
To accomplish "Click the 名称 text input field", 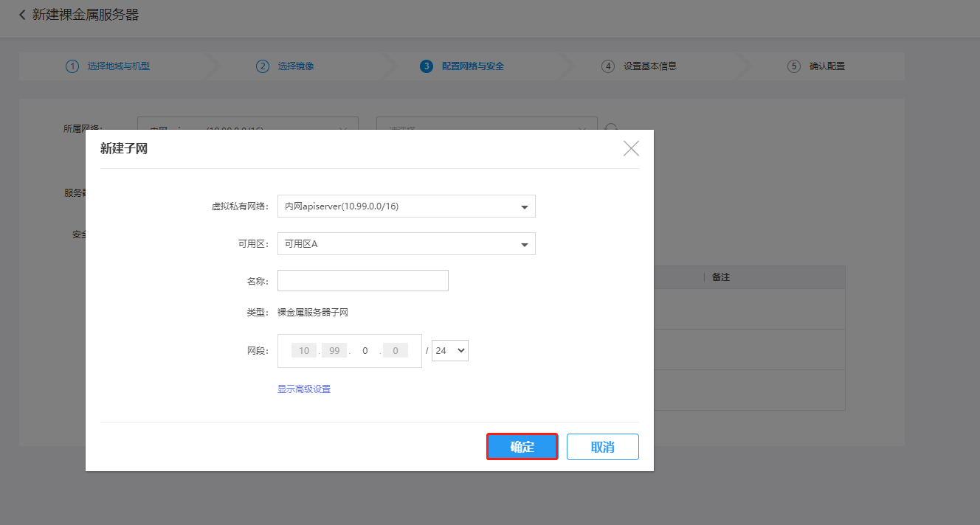I will pyautogui.click(x=363, y=281).
